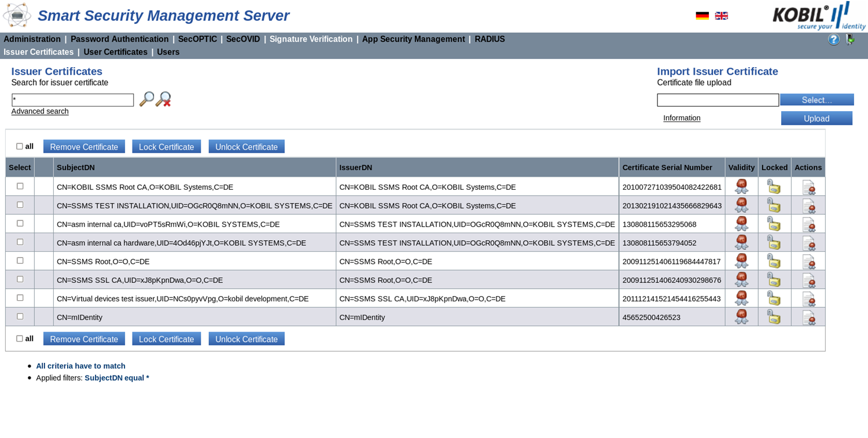Click validity seal for SSMS TEST INSTALLATION subject row

click(741, 205)
